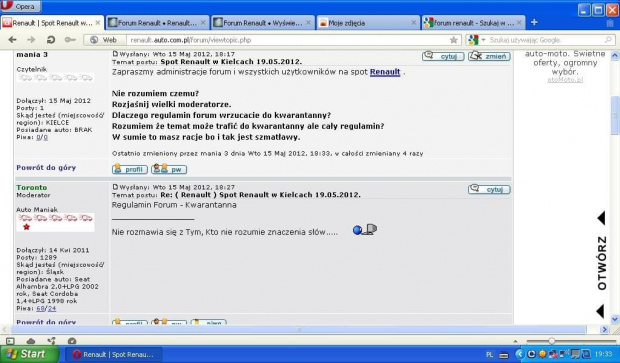Image resolution: width=620 pixels, height=363 pixels.
Task: Click zmień button on mania 3 post
Action: pyautogui.click(x=489, y=56)
